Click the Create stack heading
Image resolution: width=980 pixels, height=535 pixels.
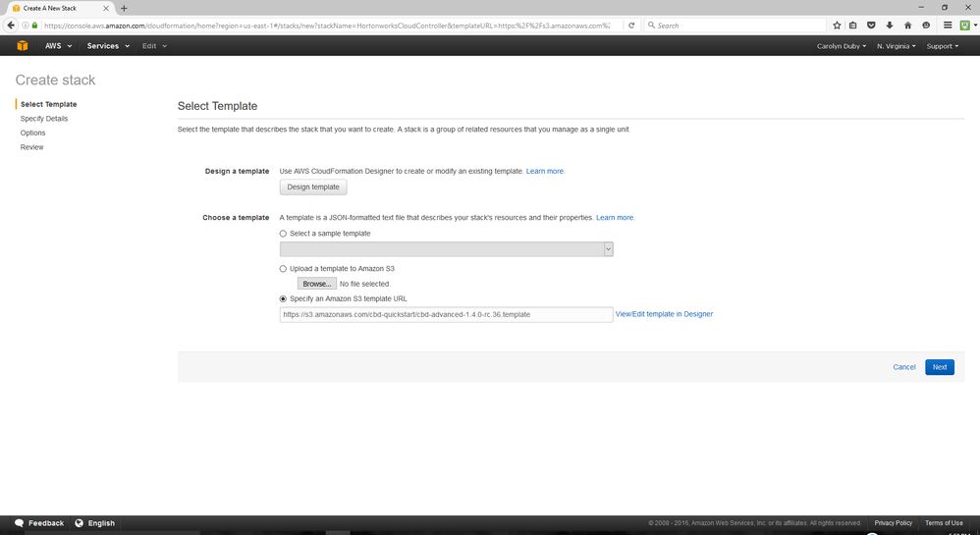(x=55, y=80)
